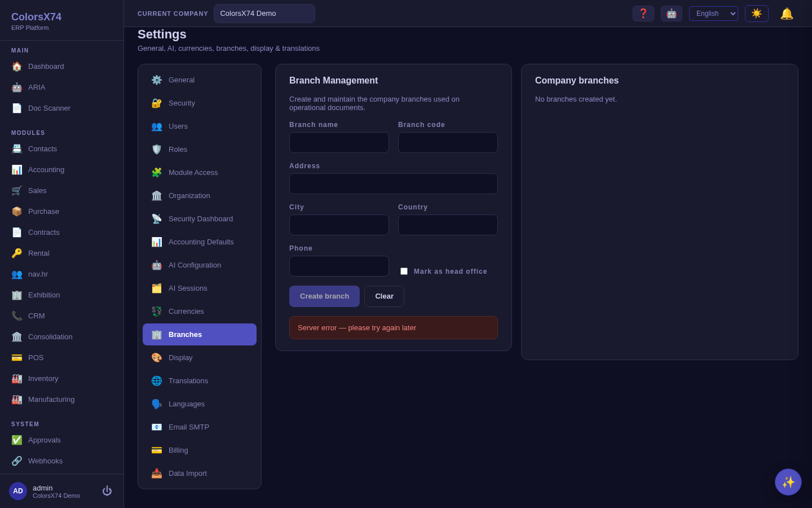This screenshot has height=508, width=812.
Task: Click the AI Configuration robot icon
Action: 157,265
